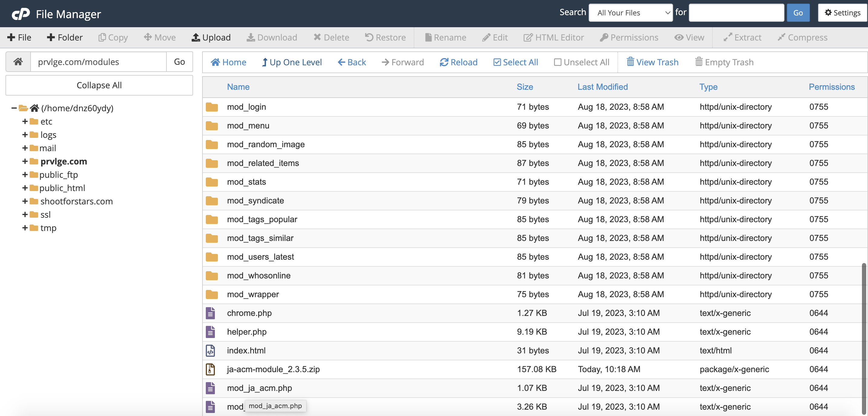Expand the public_html tree folder
This screenshot has width=868, height=416.
pyautogui.click(x=25, y=188)
